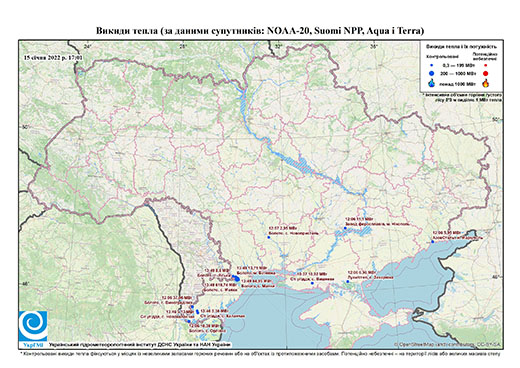Select the large blue heat cluster near Odesa

[x=236, y=279]
